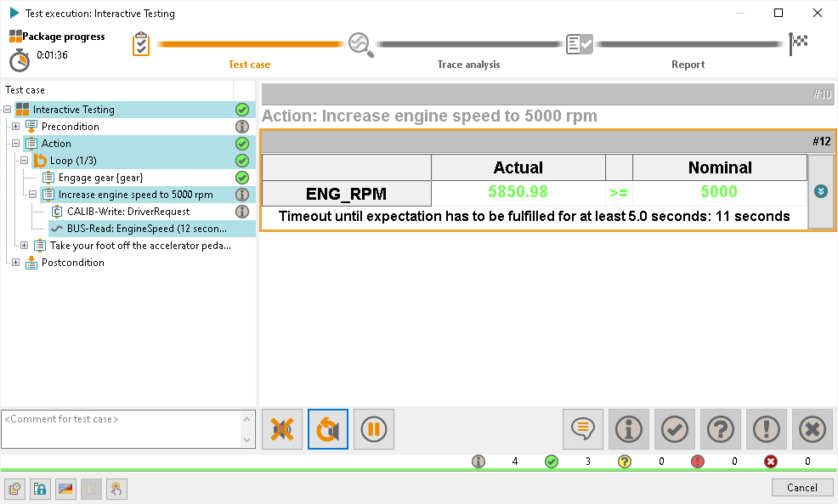Click into the Comment for test case field
The image size is (838, 504).
[122, 429]
